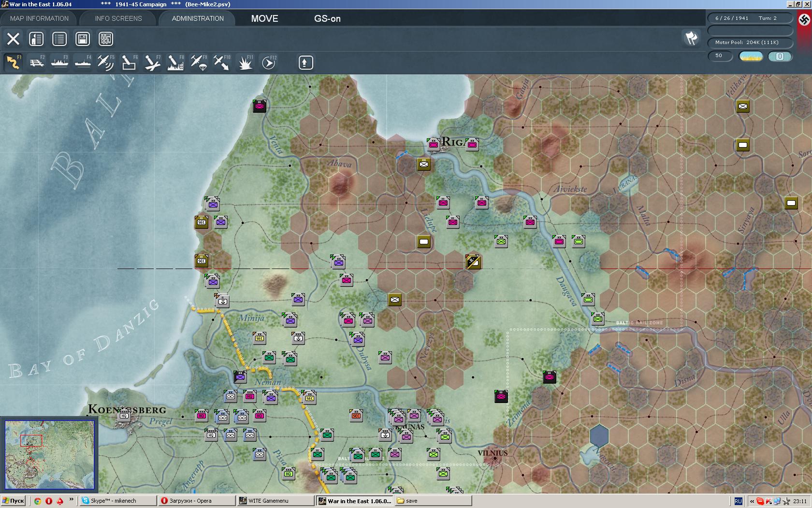
Task: Select F3 naval transport ship icon
Action: [x=59, y=62]
